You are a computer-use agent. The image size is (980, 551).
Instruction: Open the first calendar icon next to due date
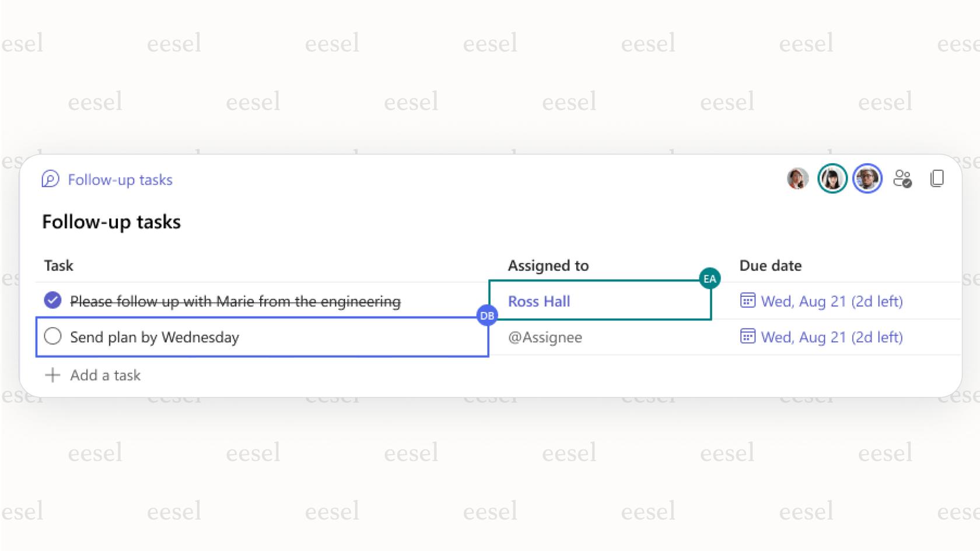pyautogui.click(x=747, y=300)
